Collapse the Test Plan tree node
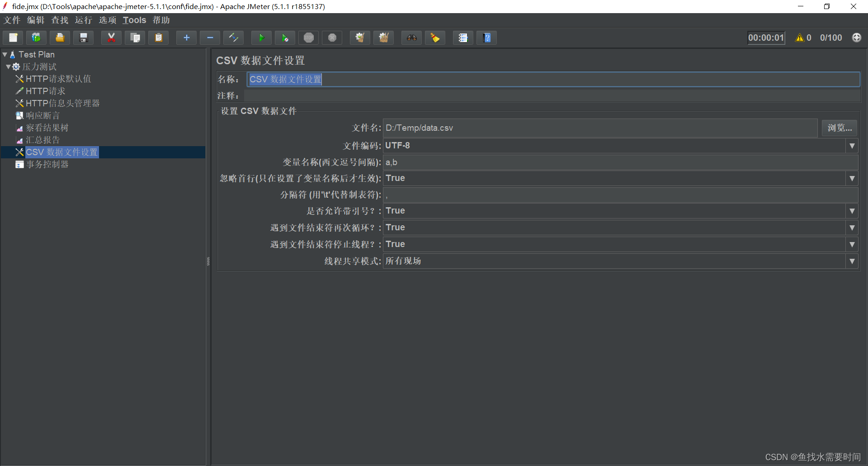The width and height of the screenshot is (868, 466). (x=5, y=54)
